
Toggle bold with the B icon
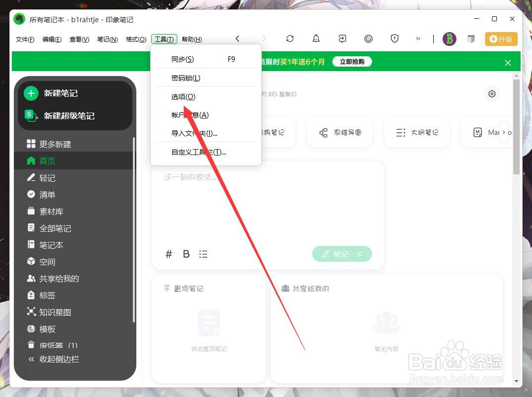pyautogui.click(x=186, y=254)
